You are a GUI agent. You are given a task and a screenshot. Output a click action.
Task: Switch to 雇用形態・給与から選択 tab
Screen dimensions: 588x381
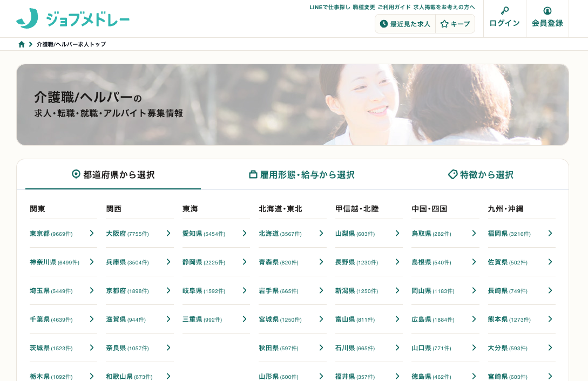(302, 174)
